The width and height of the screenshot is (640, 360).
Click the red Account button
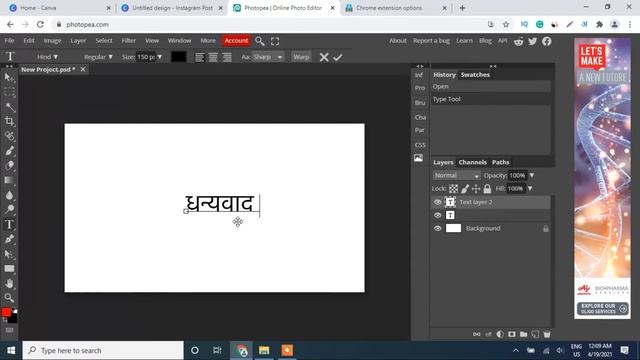pyautogui.click(x=236, y=41)
